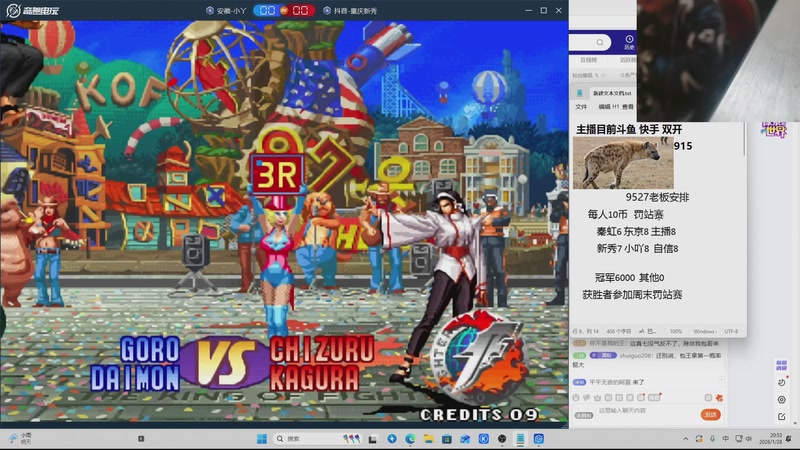Click the hyena image in the Notepad document
Image resolution: width=800 pixels, height=450 pixels.
623,163
